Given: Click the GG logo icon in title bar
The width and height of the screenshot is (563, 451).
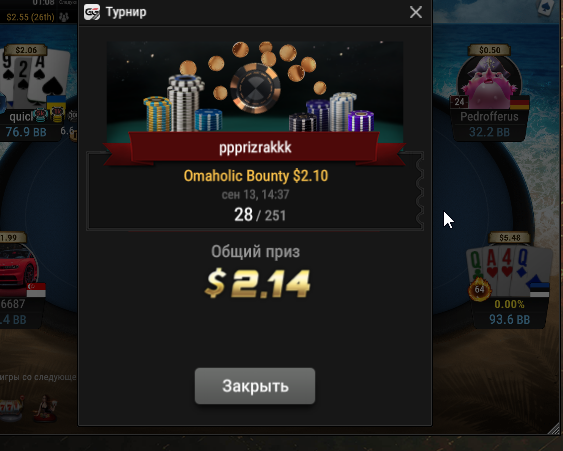Looking at the screenshot, I should pos(92,13).
